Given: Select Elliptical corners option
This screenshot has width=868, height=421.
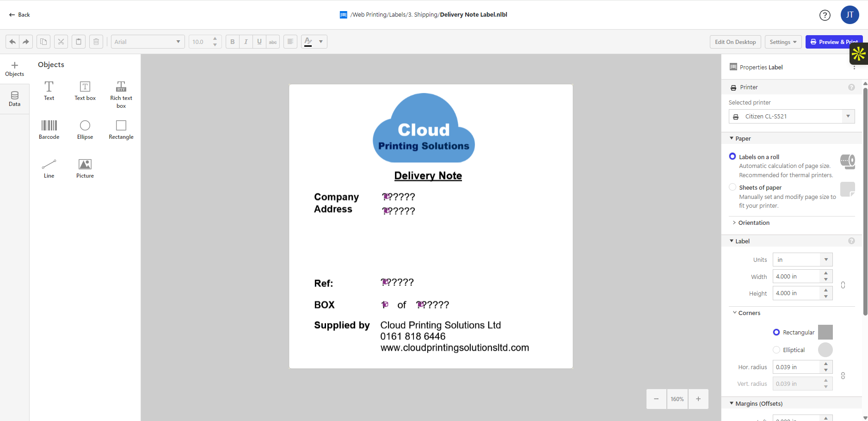Looking at the screenshot, I should click(776, 350).
